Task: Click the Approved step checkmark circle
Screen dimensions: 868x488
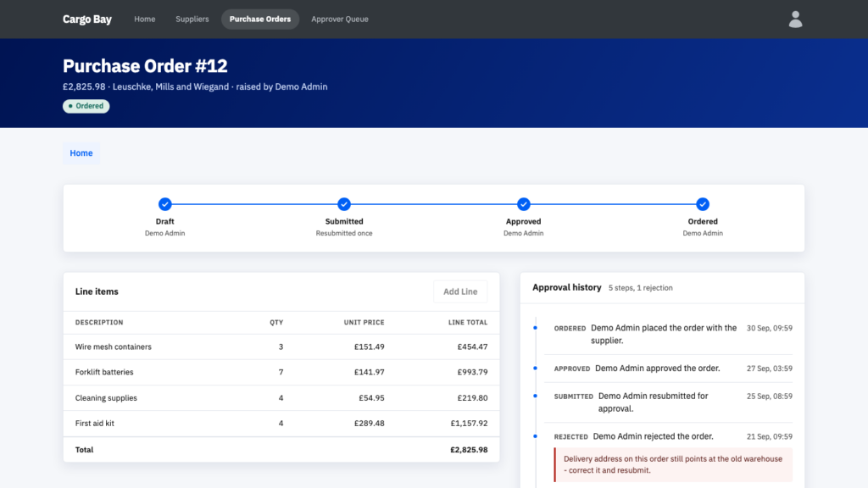Action: (523, 204)
